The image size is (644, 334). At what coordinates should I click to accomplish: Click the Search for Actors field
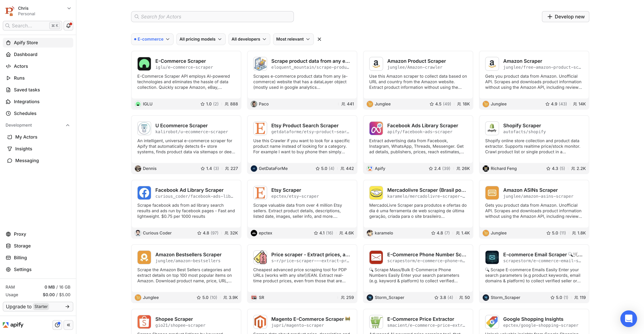click(212, 17)
